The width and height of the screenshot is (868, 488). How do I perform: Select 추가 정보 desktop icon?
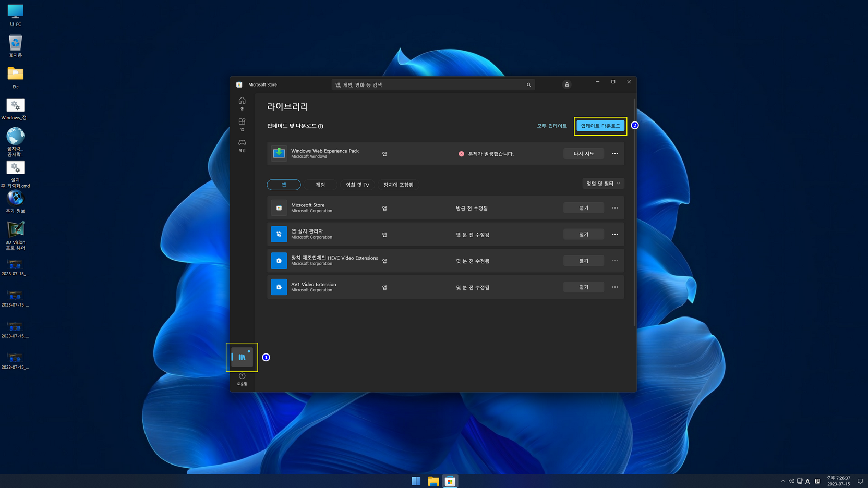[x=15, y=202]
